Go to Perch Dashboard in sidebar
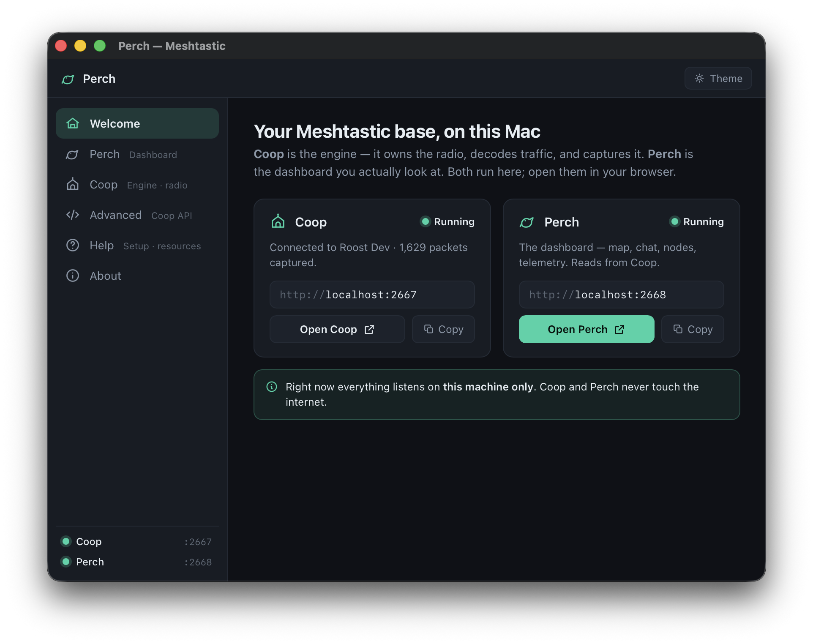This screenshot has height=644, width=813. [x=137, y=155]
